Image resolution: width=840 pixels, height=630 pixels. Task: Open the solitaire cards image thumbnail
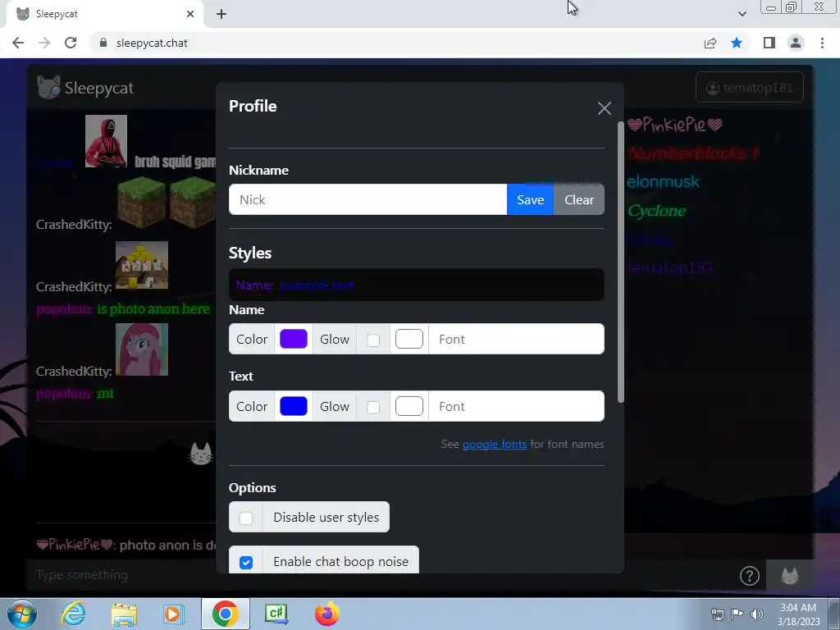(142, 265)
